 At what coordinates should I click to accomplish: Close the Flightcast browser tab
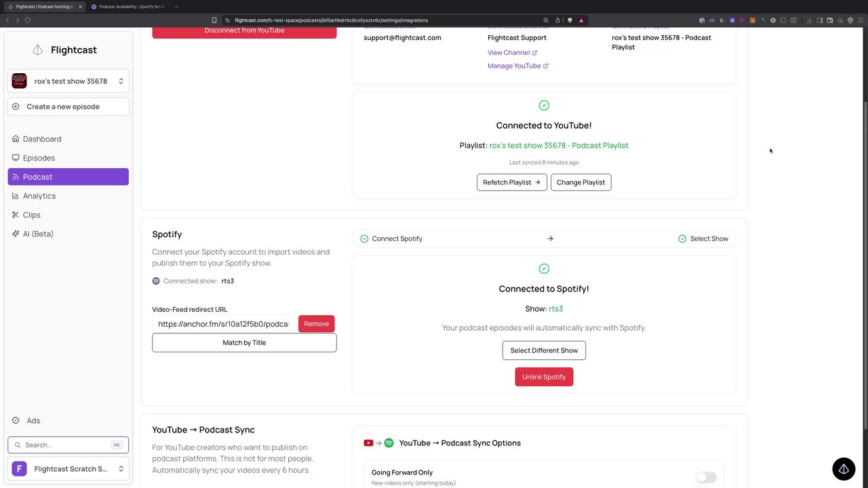pyautogui.click(x=80, y=7)
